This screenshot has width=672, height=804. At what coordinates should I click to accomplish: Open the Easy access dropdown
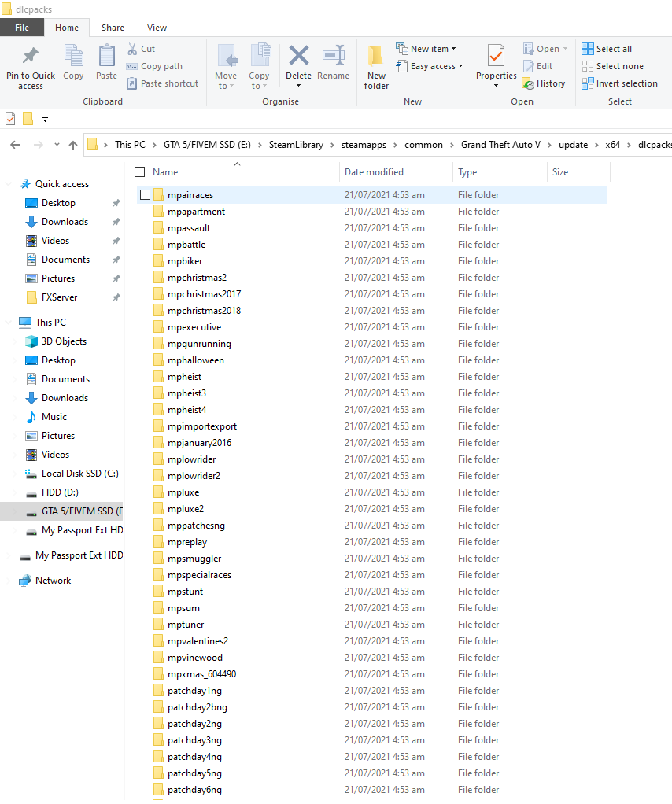tap(430, 66)
